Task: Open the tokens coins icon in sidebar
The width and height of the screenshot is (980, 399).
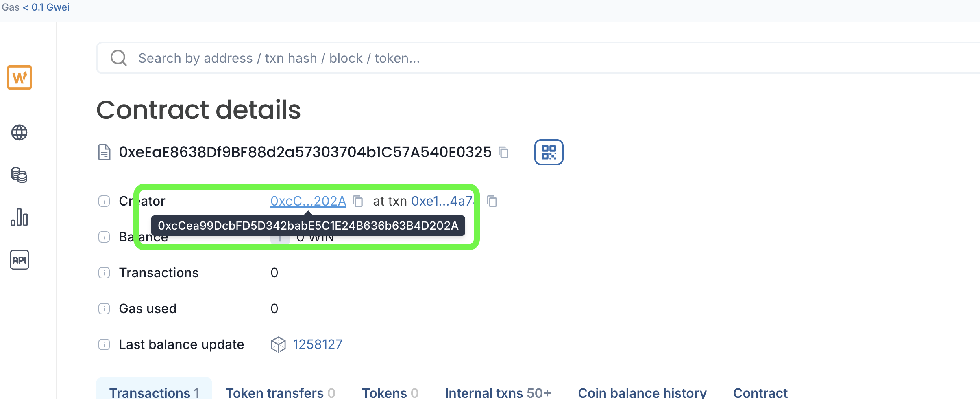Action: [x=19, y=175]
